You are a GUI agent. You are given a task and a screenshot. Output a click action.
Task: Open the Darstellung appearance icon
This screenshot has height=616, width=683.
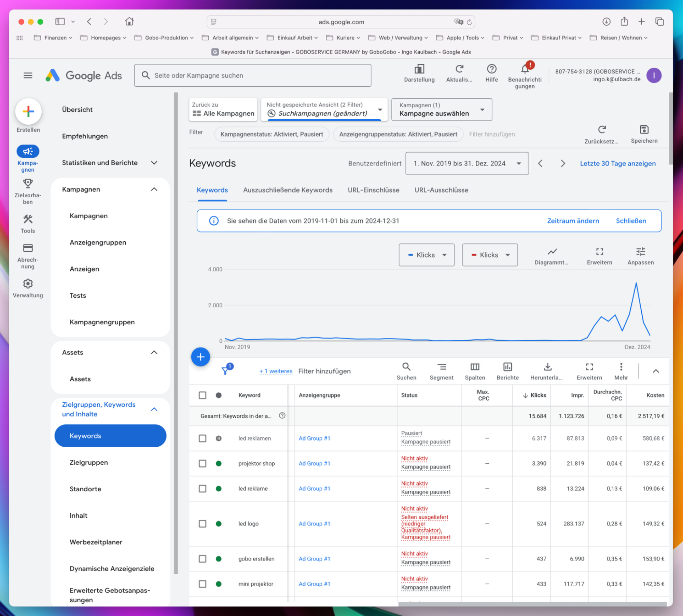pos(419,69)
